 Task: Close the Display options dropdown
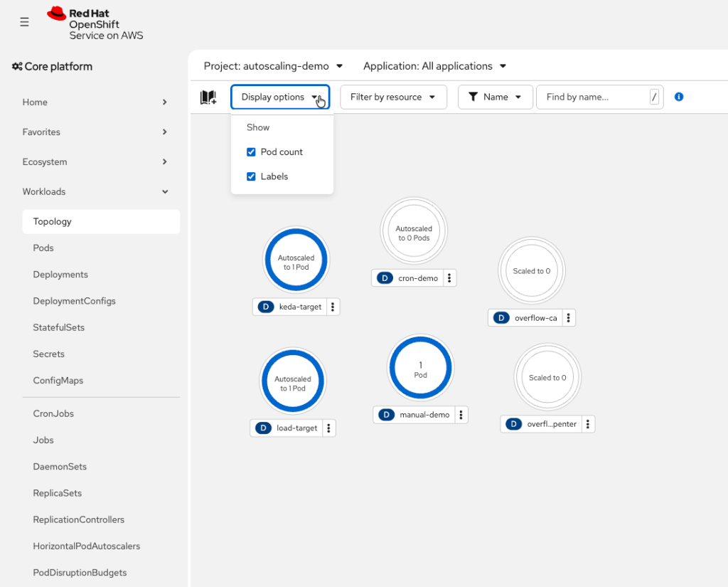click(280, 97)
